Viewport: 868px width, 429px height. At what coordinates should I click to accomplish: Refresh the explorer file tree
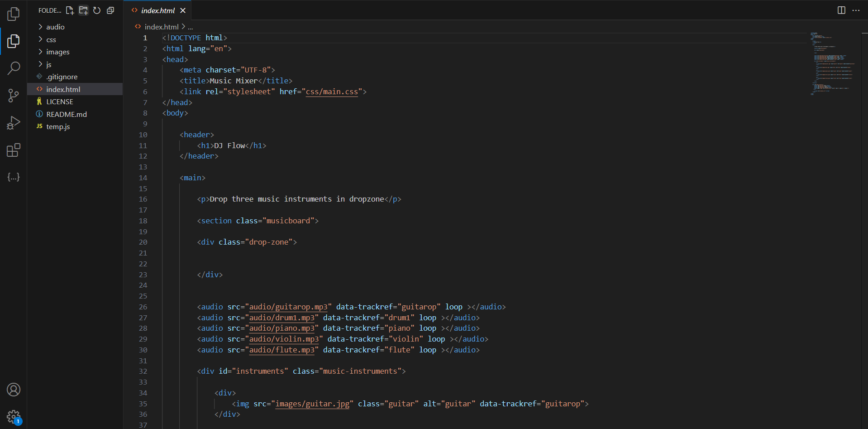tap(97, 10)
